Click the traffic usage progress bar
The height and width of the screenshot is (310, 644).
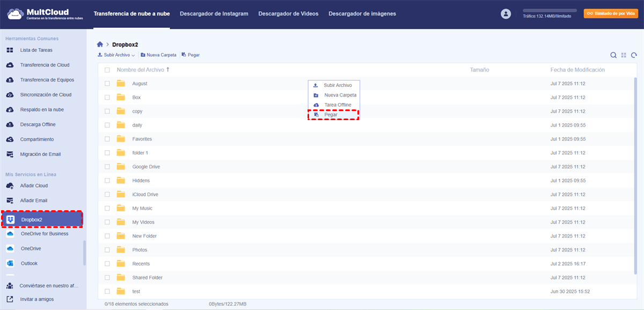pos(550,11)
